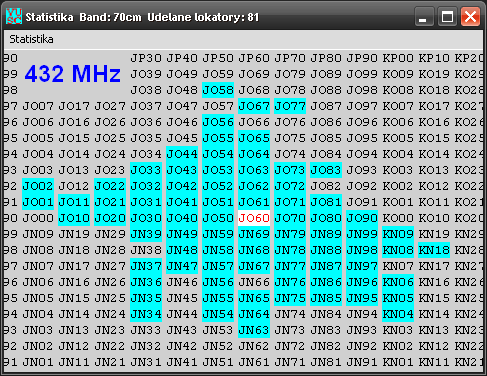Select the white JO60 locator cell
The image size is (487, 376).
pos(254,218)
